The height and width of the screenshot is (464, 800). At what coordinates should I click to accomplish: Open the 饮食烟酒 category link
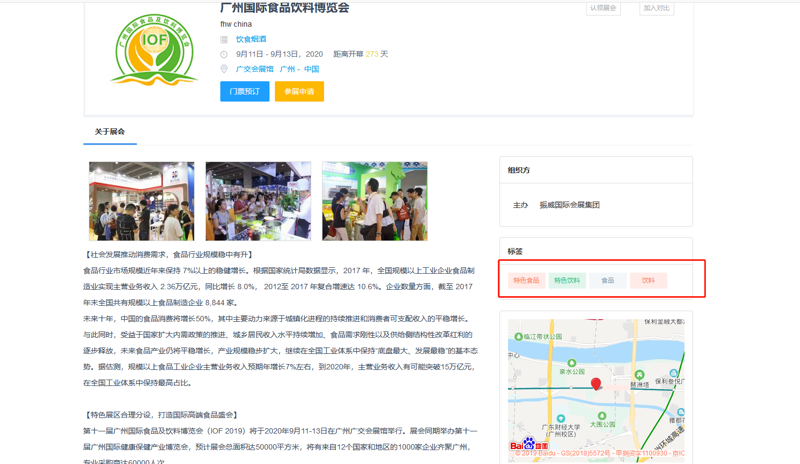tap(251, 39)
